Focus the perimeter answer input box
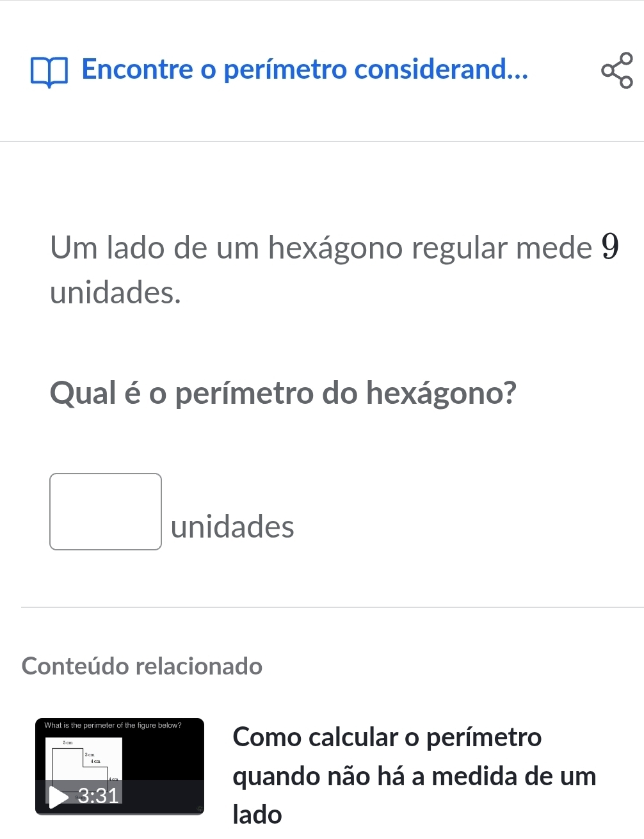Viewport: 644px width, 839px height. [106, 511]
